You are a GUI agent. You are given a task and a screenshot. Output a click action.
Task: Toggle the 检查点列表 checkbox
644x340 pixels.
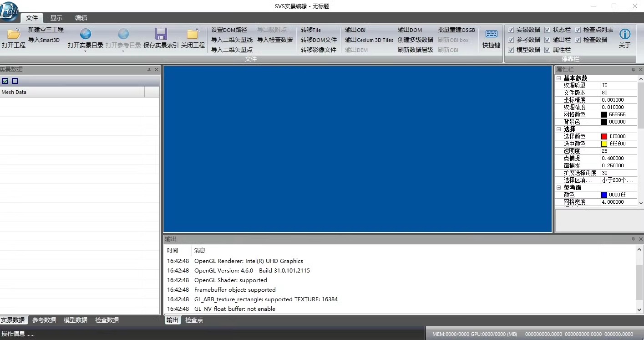pos(578,30)
